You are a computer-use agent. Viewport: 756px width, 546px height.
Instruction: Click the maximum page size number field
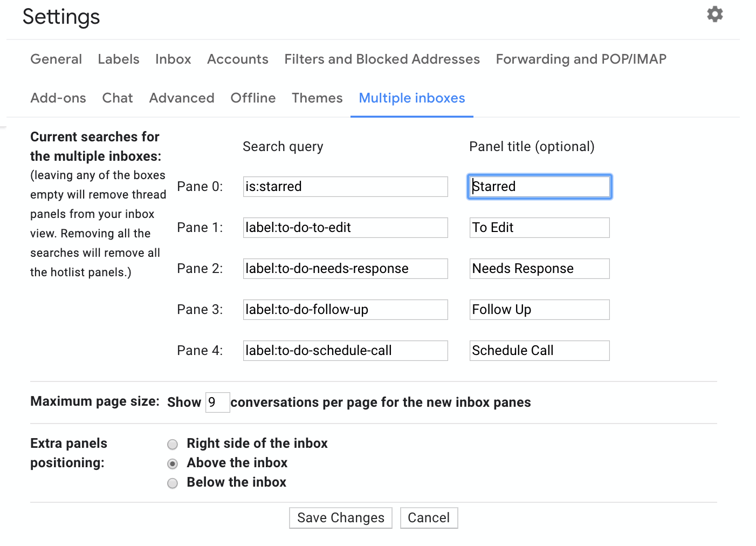[x=218, y=402]
